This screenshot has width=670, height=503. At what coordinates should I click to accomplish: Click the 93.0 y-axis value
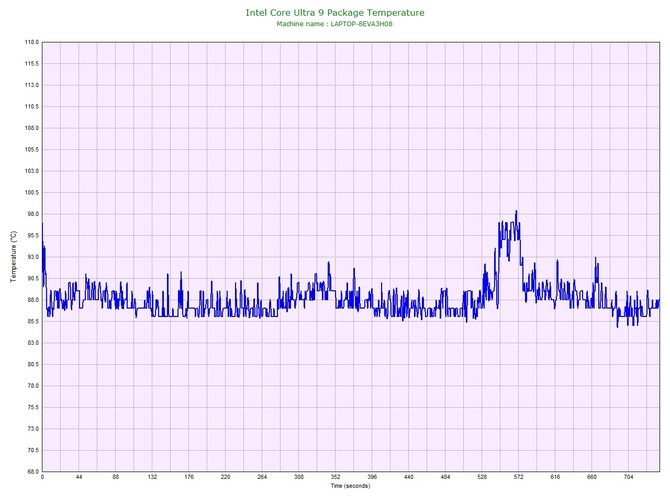coord(33,257)
